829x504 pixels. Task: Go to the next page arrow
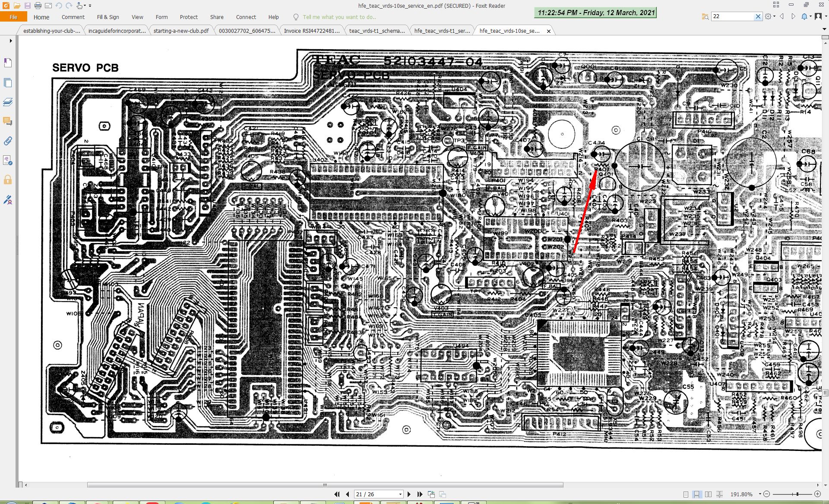point(409,494)
